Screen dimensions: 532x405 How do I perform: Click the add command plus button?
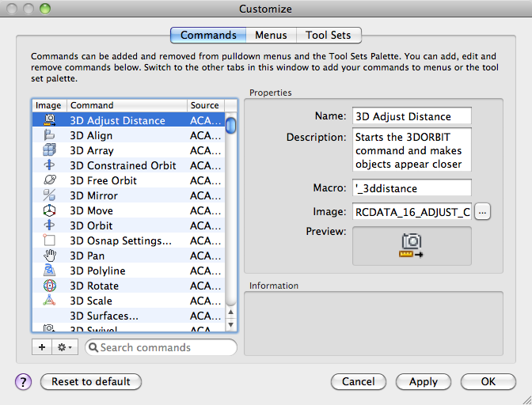coord(41,347)
